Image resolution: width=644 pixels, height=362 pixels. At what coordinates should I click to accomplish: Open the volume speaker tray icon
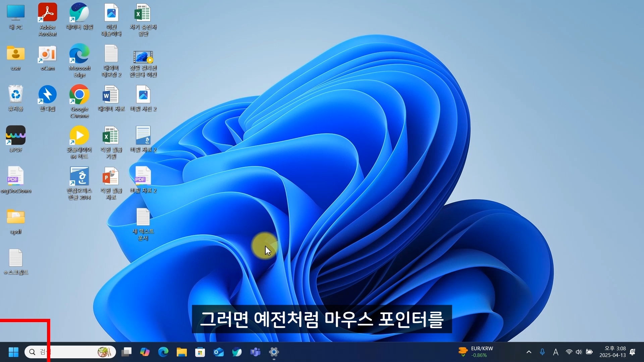tap(579, 352)
